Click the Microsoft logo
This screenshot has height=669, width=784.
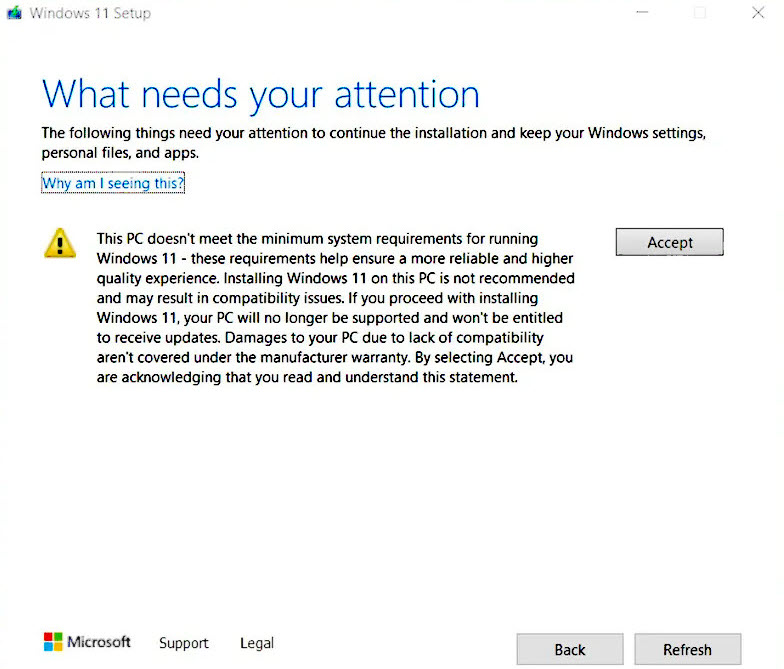[x=87, y=642]
